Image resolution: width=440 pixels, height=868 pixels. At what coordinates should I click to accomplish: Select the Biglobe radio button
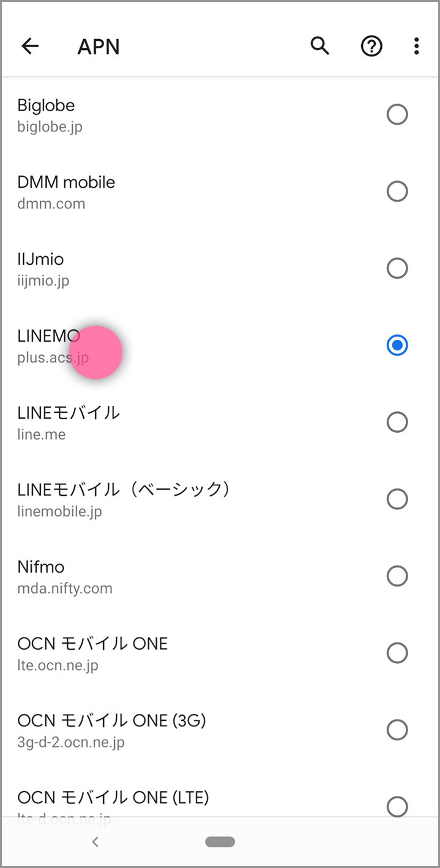(397, 115)
